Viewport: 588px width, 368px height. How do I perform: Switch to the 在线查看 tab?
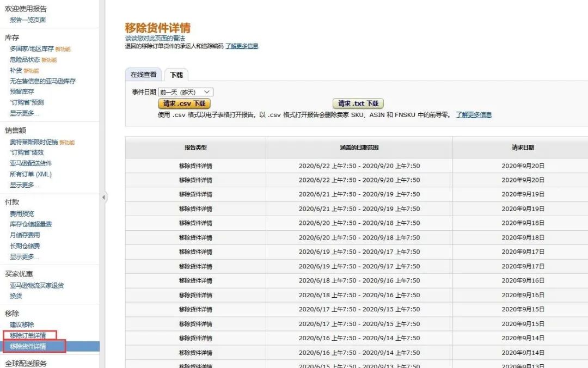(143, 75)
